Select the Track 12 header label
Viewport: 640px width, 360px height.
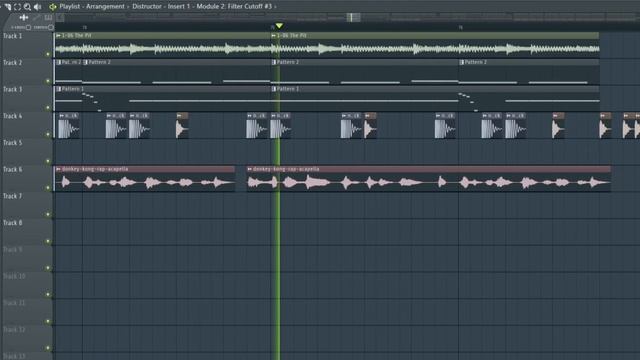[x=14, y=330]
